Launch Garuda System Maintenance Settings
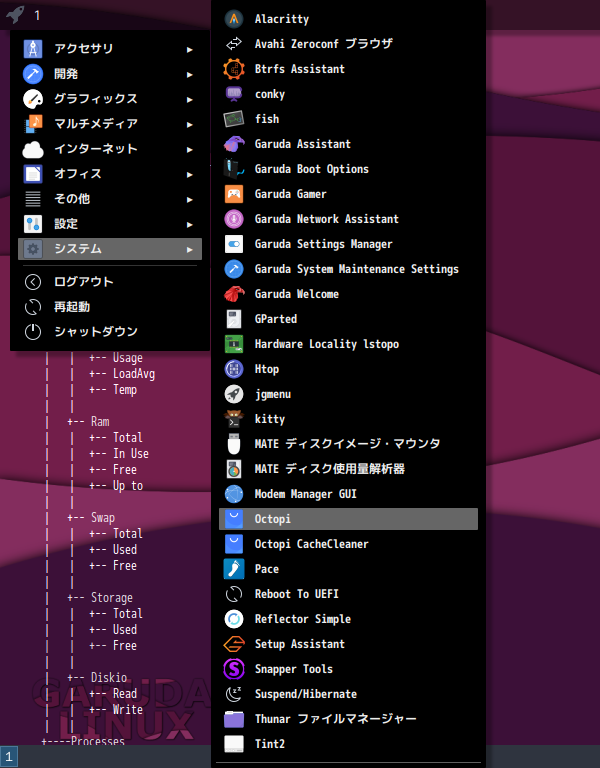This screenshot has width=600, height=768. coord(348,269)
